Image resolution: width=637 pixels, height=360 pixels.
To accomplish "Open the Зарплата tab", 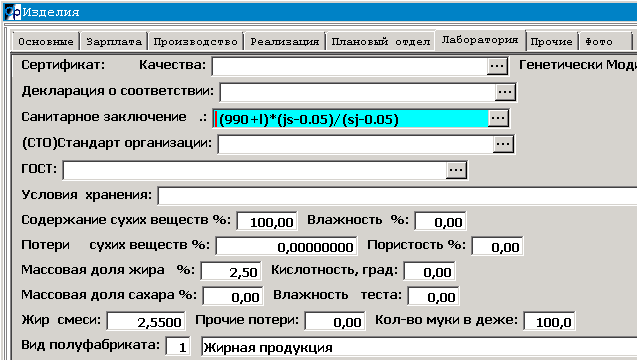I will 114,41.
